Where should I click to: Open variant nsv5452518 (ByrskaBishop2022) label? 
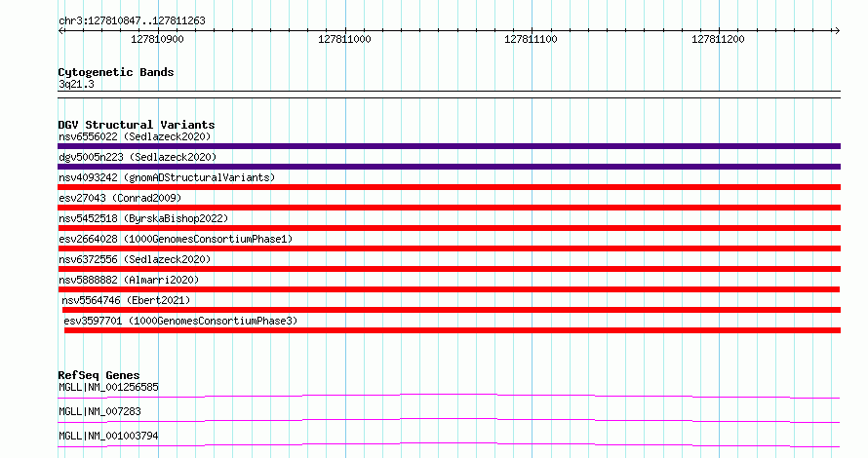click(x=143, y=218)
